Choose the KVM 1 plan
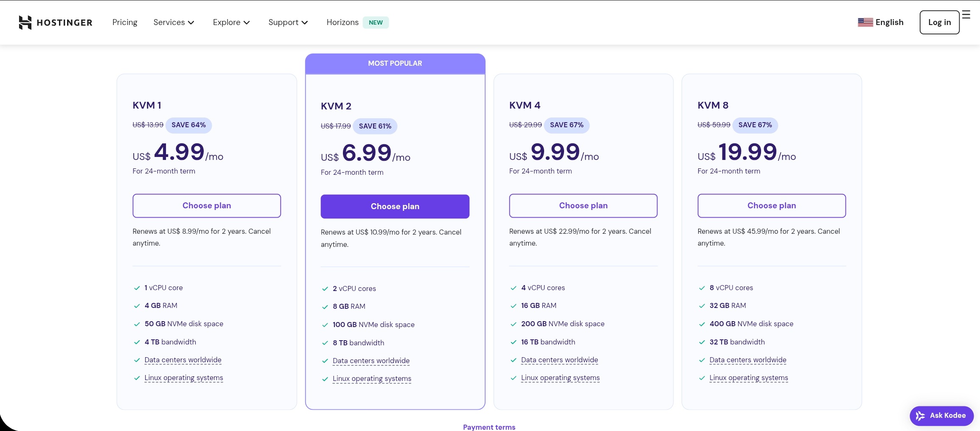The width and height of the screenshot is (980, 431). 207,206
